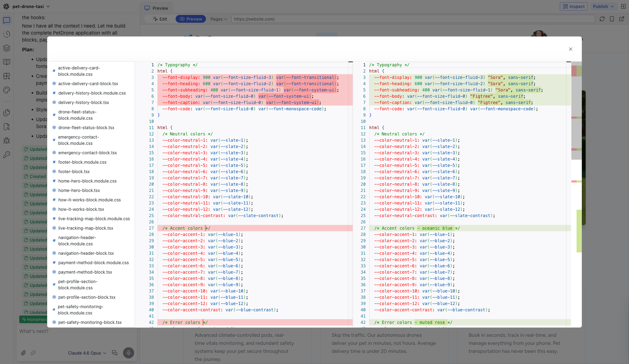Select the Preview tab at top
Screen dimensions: 629x364
pyautogui.click(x=157, y=8)
